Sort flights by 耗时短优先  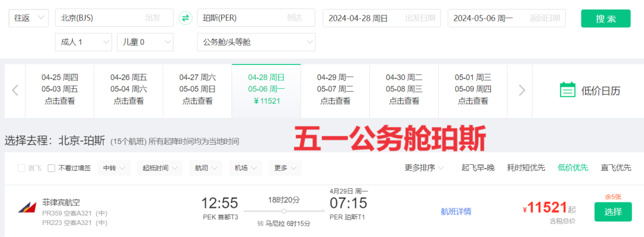pyautogui.click(x=526, y=168)
